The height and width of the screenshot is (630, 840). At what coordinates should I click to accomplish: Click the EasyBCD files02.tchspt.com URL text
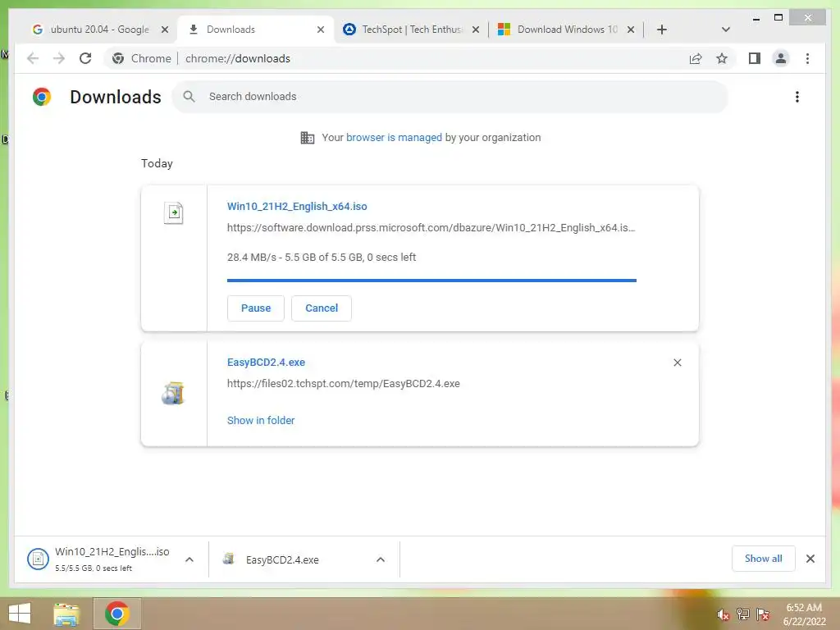pyautogui.click(x=344, y=384)
